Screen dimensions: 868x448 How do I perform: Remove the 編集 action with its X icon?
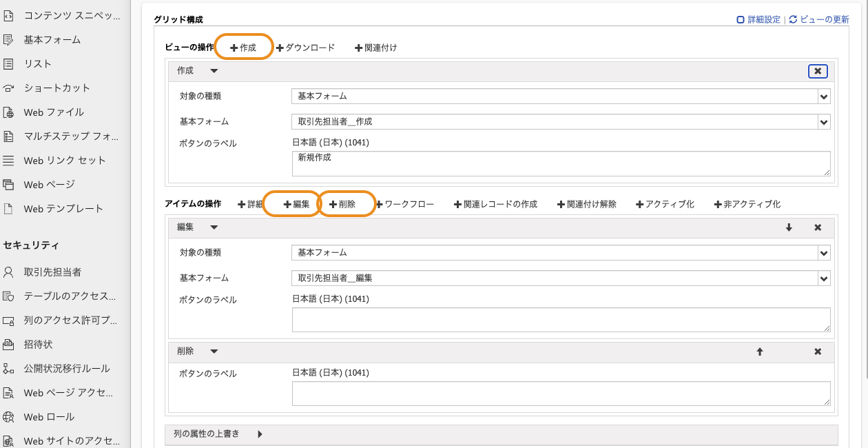(818, 227)
